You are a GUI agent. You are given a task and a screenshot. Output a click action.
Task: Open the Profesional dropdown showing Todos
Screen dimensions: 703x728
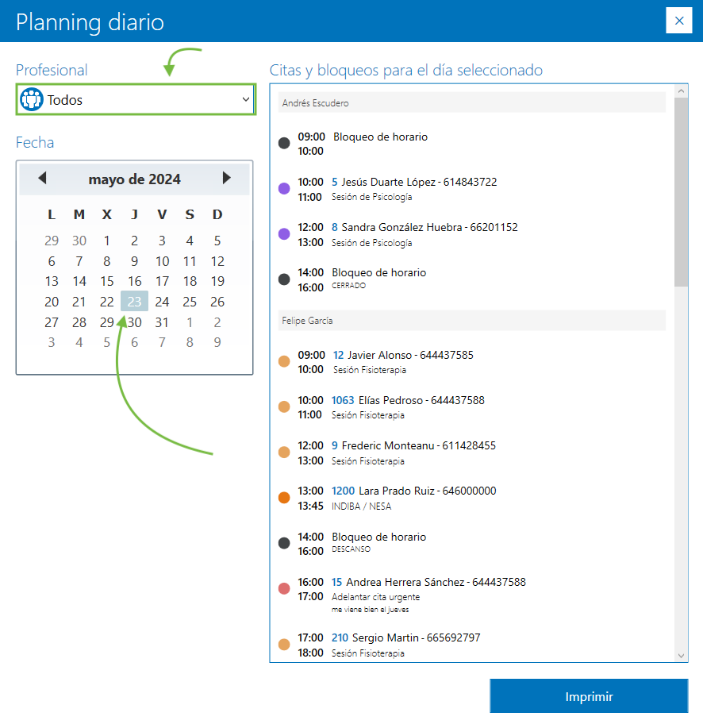pyautogui.click(x=135, y=100)
